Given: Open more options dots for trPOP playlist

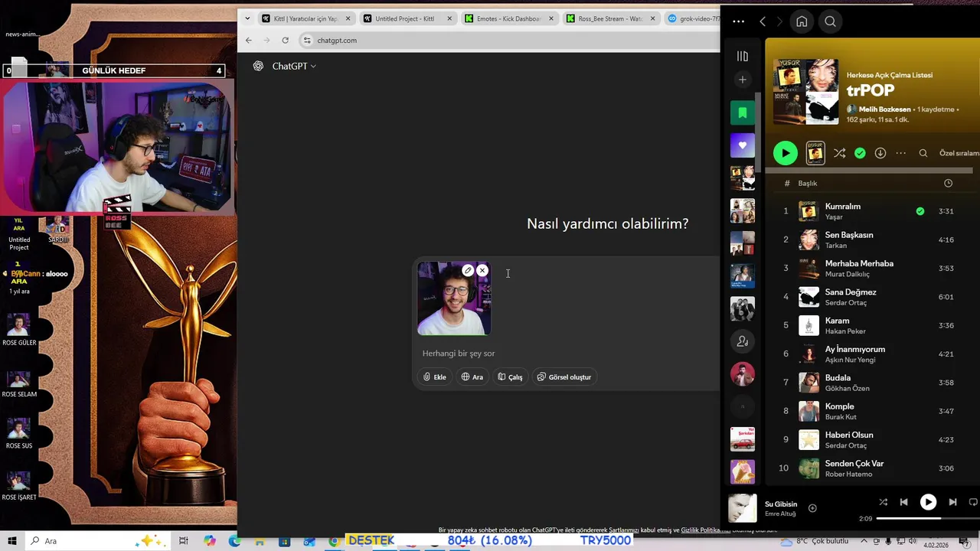Looking at the screenshot, I should pos(900,153).
